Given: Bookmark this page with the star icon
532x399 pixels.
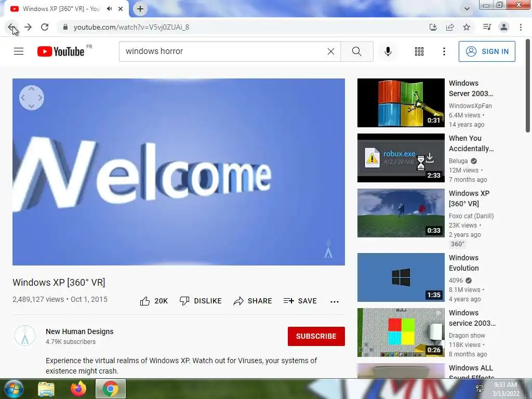Looking at the screenshot, I should coord(467,27).
